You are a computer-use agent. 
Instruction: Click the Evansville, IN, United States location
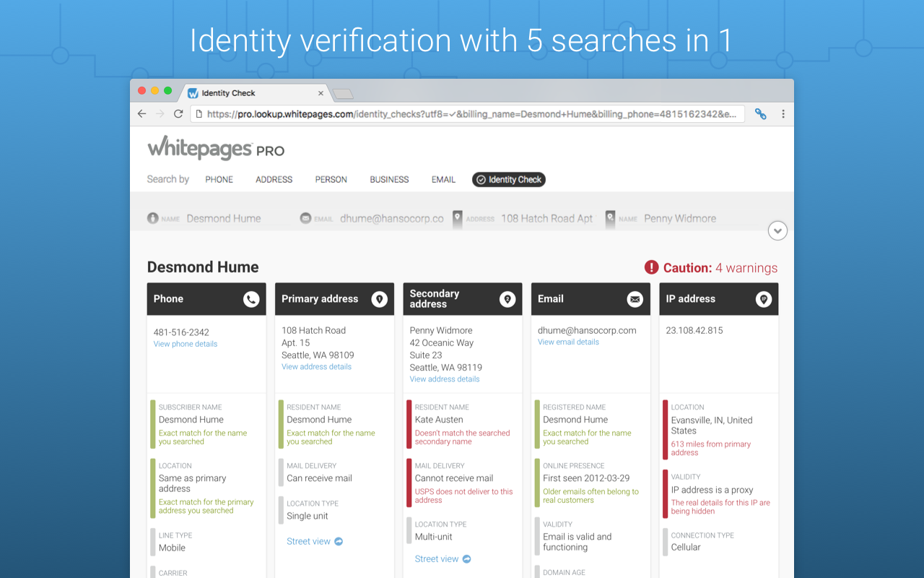click(712, 426)
